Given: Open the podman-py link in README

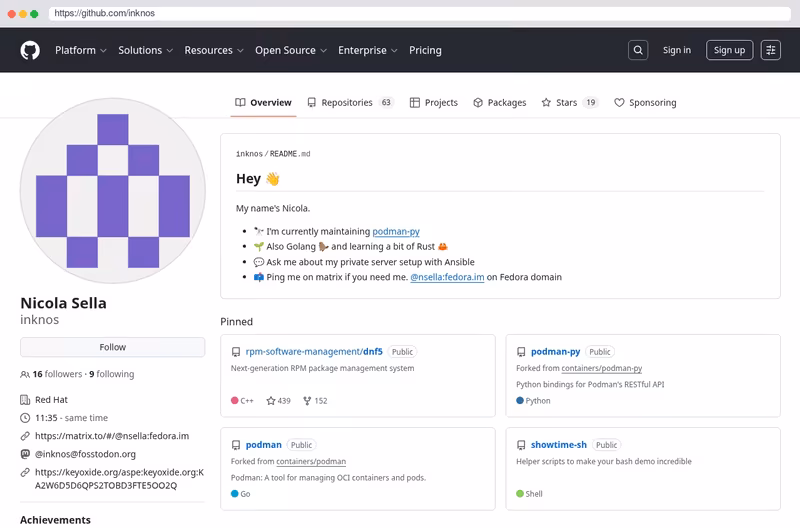Looking at the screenshot, I should click(x=396, y=232).
